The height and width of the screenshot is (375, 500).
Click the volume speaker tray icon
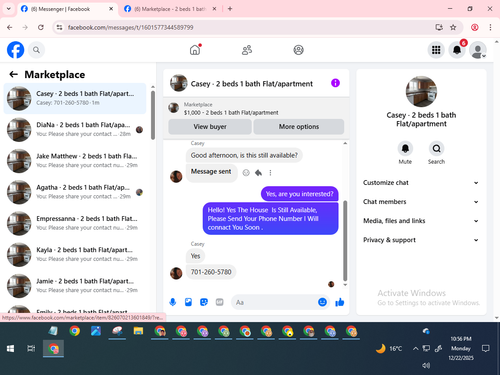pos(426,365)
